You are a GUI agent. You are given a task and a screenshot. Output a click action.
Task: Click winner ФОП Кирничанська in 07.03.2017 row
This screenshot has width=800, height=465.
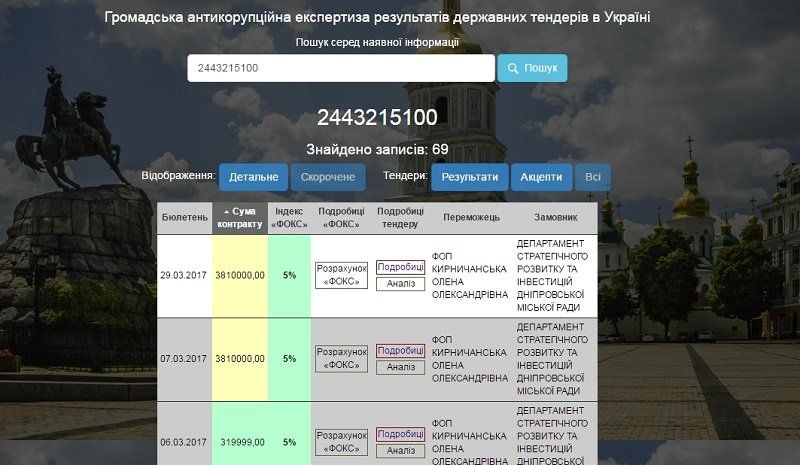(x=470, y=359)
